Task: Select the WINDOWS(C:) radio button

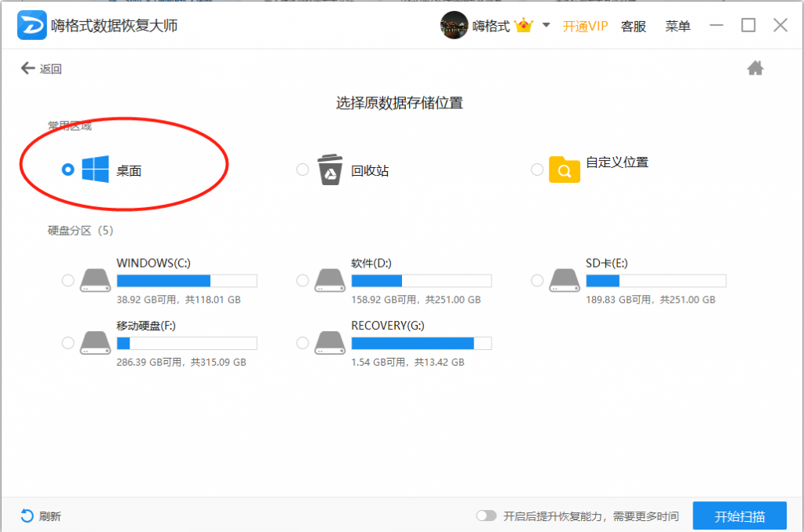Action: 68,280
